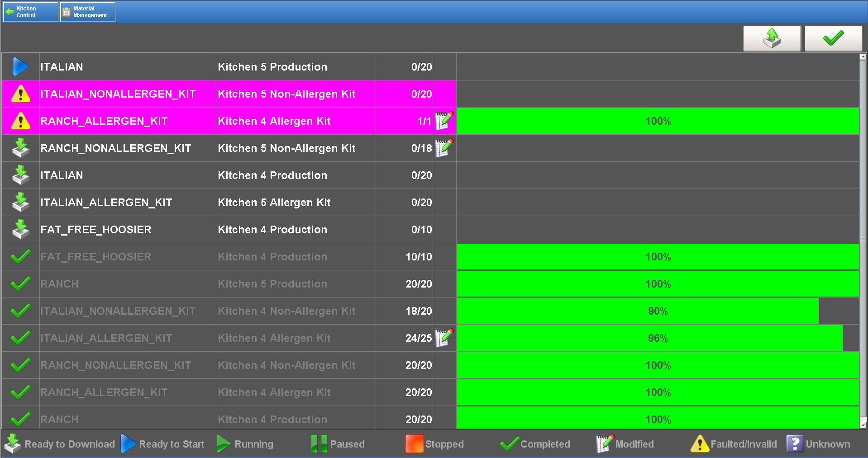The height and width of the screenshot is (458, 868).
Task: Click Kitchen 5 Production cell in top ITALIAN row
Action: 296,67
